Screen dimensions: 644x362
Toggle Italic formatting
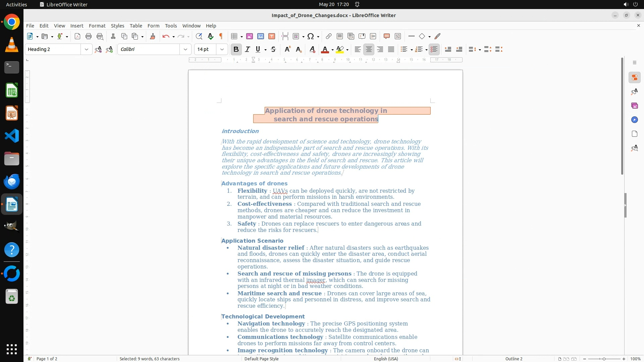248,50
